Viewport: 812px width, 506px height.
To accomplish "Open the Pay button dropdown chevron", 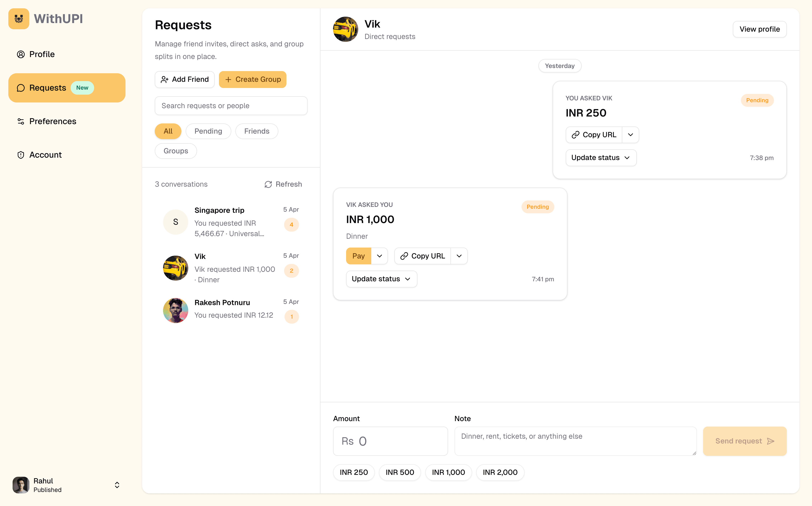I will click(379, 256).
